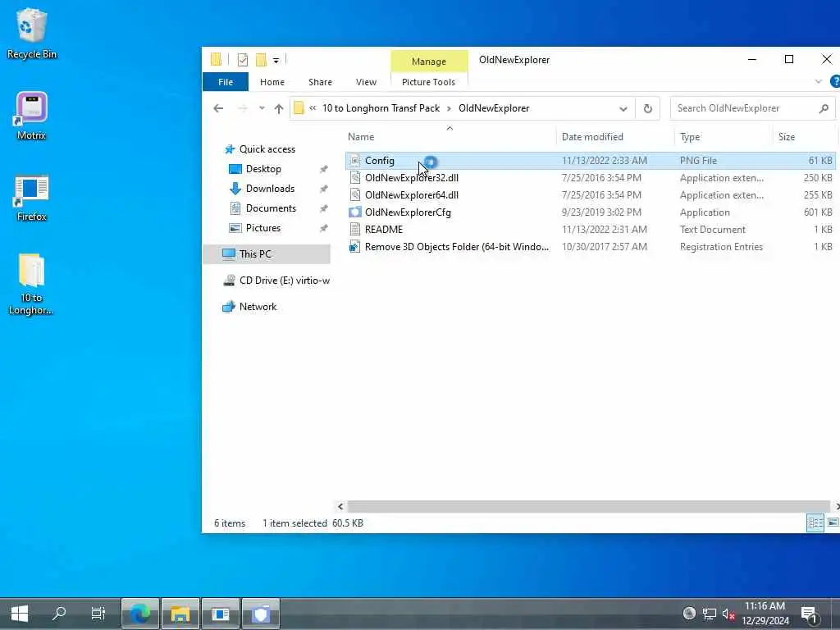Switch to Large icons view layout
Viewport: 840px width, 630px height.
click(833, 523)
